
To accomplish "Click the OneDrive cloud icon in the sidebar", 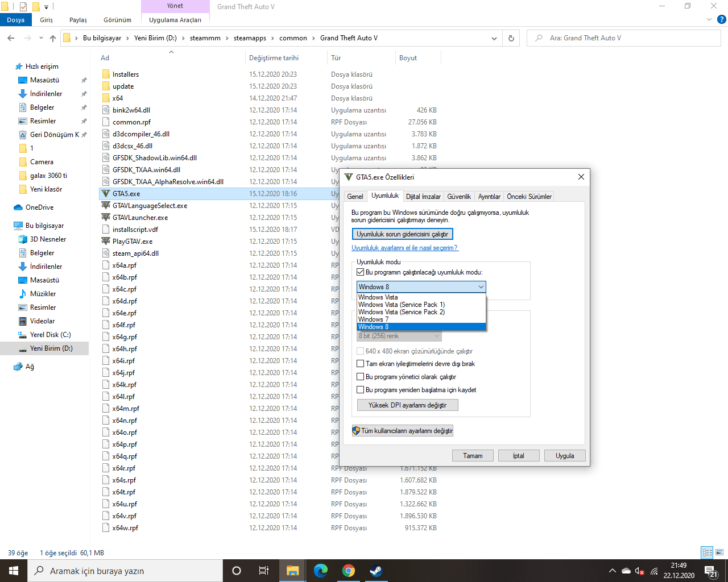I will (18, 207).
